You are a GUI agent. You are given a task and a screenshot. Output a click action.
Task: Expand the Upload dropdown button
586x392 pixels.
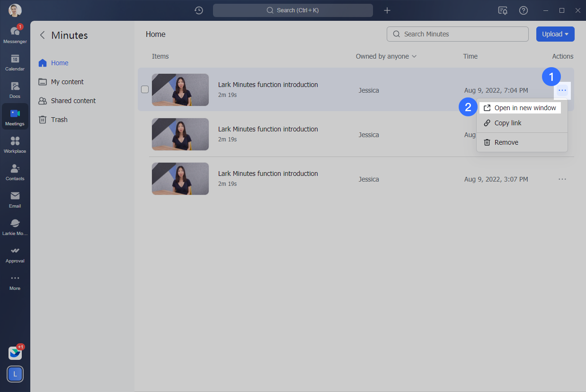click(x=555, y=34)
